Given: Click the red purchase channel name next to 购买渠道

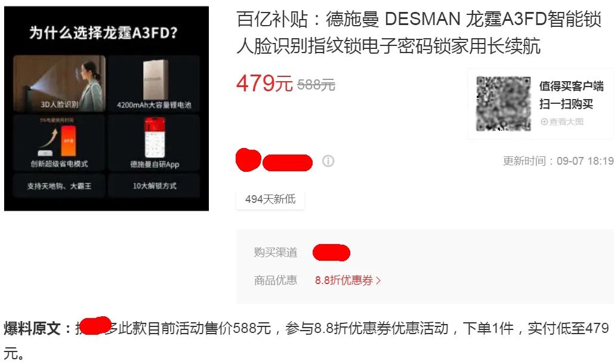Looking at the screenshot, I should point(331,252).
